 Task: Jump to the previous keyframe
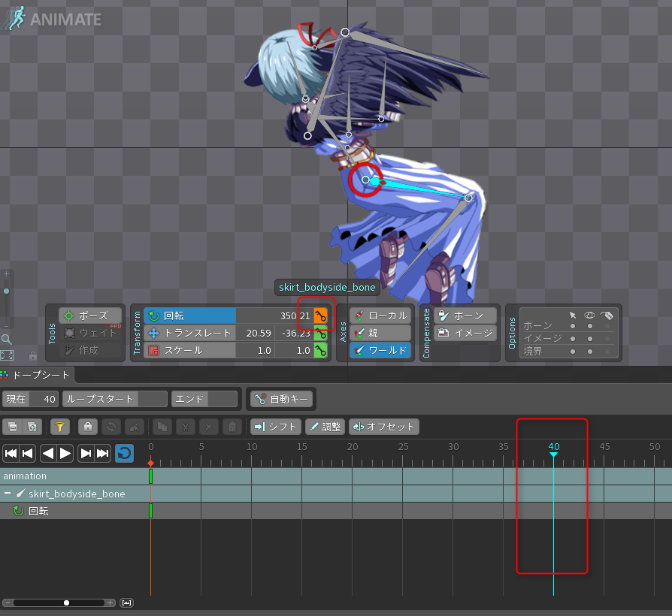(27, 453)
